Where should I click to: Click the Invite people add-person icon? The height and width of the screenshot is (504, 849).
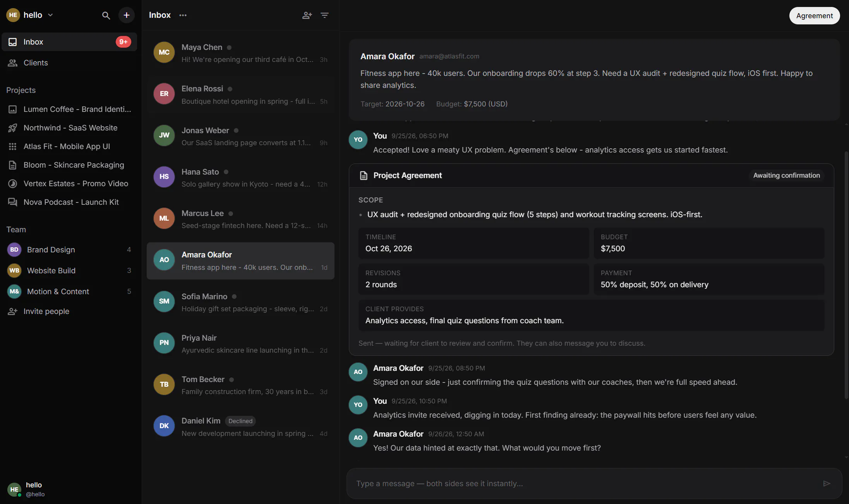[x=13, y=311]
